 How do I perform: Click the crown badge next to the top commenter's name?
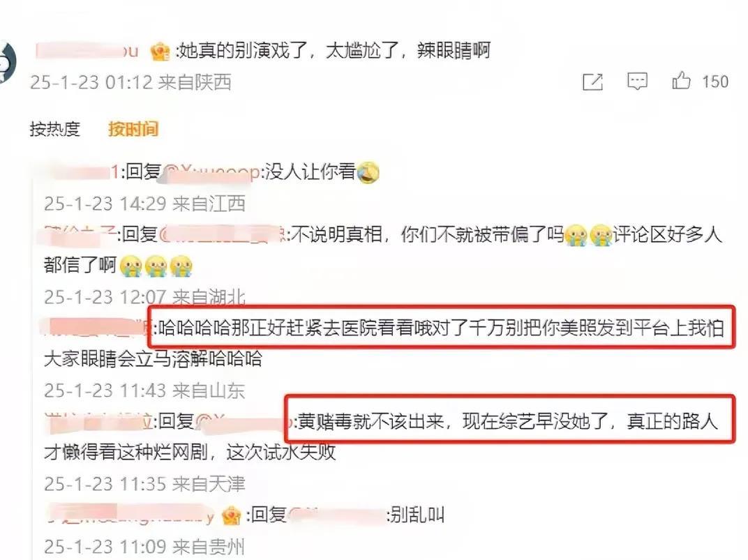160,52
